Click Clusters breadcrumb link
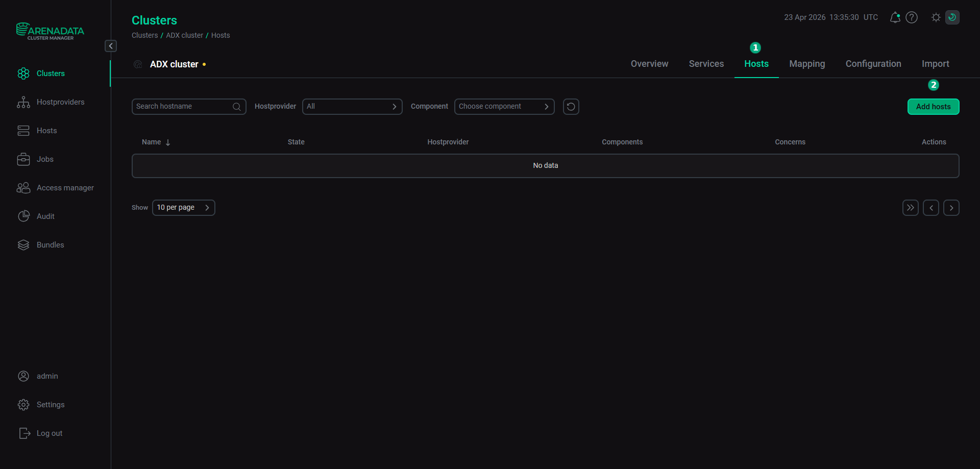 point(145,35)
